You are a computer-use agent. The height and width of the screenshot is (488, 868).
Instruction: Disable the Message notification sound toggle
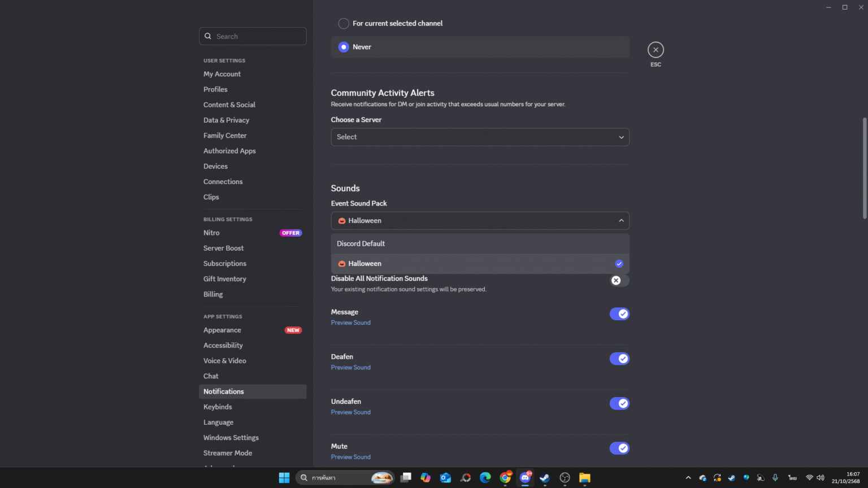[619, 313]
